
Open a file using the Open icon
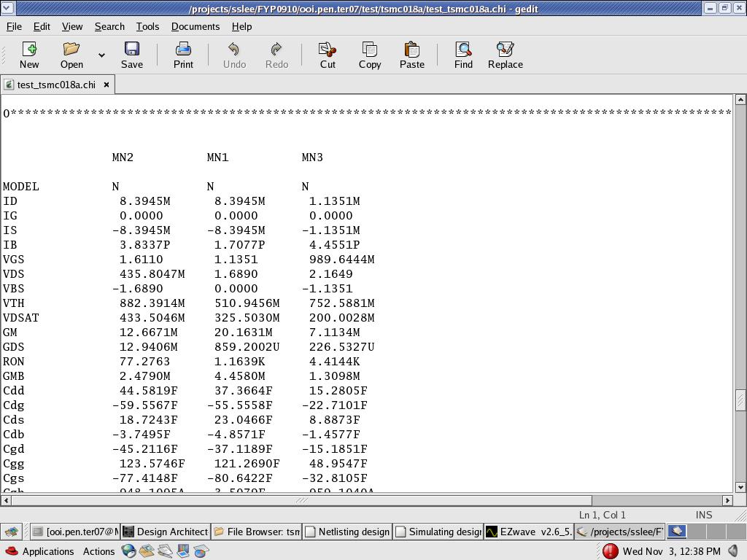pos(71,55)
